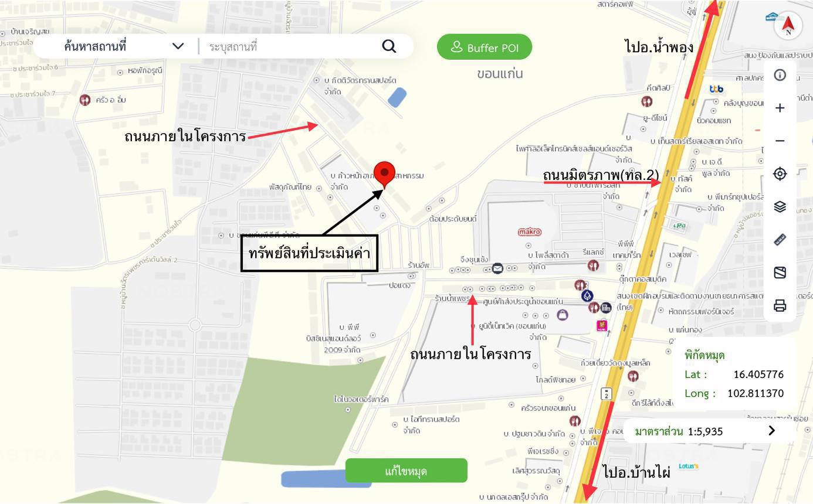This screenshot has height=504, width=813.
Task: Zoom out with the minus icon
Action: 780,141
